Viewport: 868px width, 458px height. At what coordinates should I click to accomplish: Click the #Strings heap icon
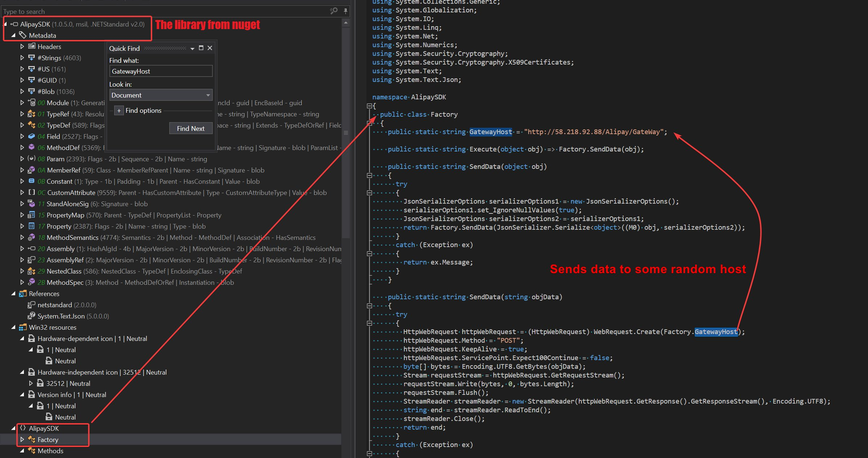click(32, 58)
